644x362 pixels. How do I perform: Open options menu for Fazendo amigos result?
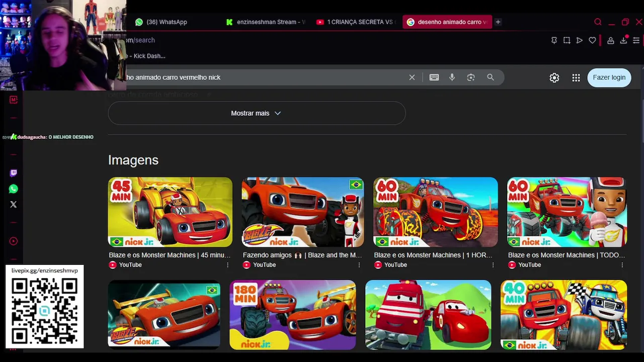click(359, 265)
